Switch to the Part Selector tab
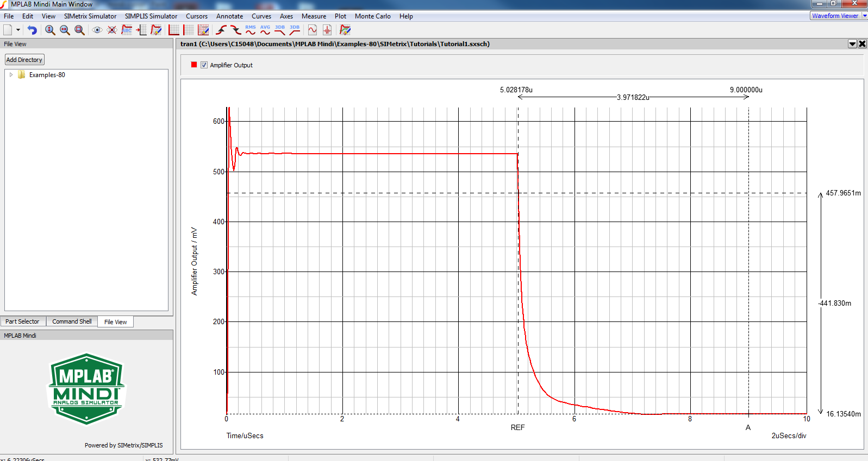Viewport: 868px width, 461px height. pos(22,321)
